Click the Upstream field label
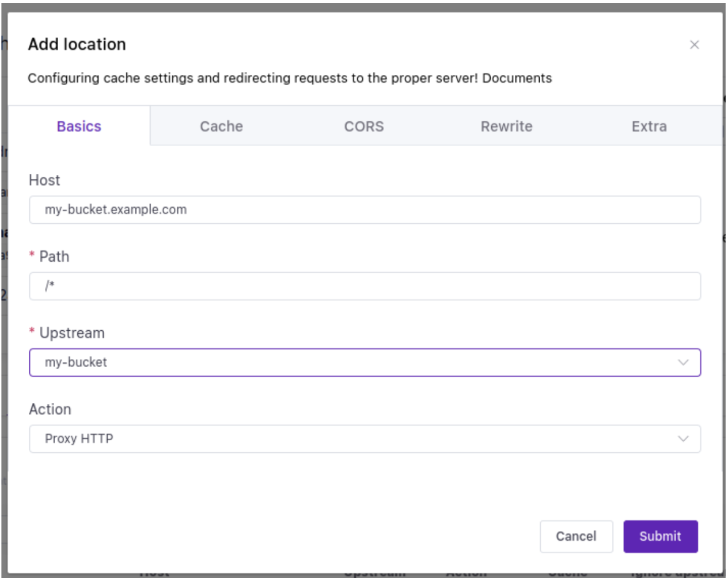This screenshot has width=728, height=578. (x=72, y=333)
